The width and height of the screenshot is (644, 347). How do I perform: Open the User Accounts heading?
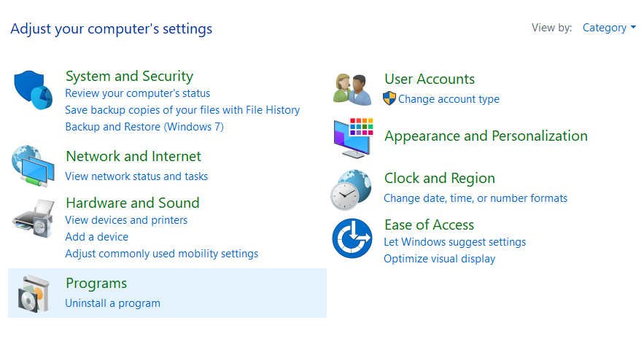430,79
